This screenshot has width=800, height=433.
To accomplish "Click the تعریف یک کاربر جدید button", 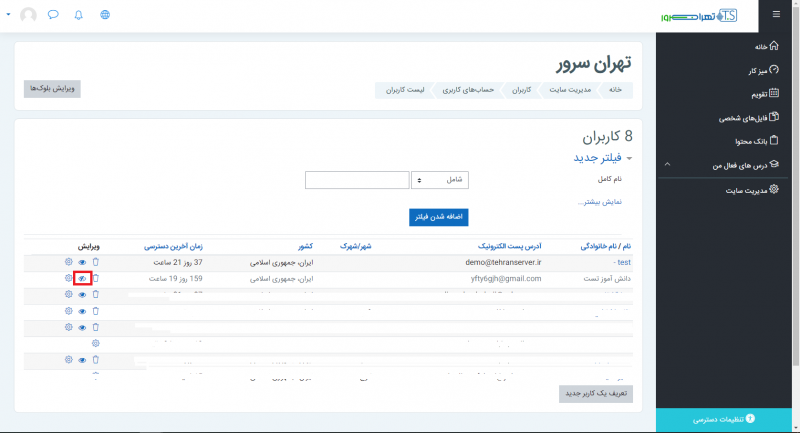I will point(596,394).
